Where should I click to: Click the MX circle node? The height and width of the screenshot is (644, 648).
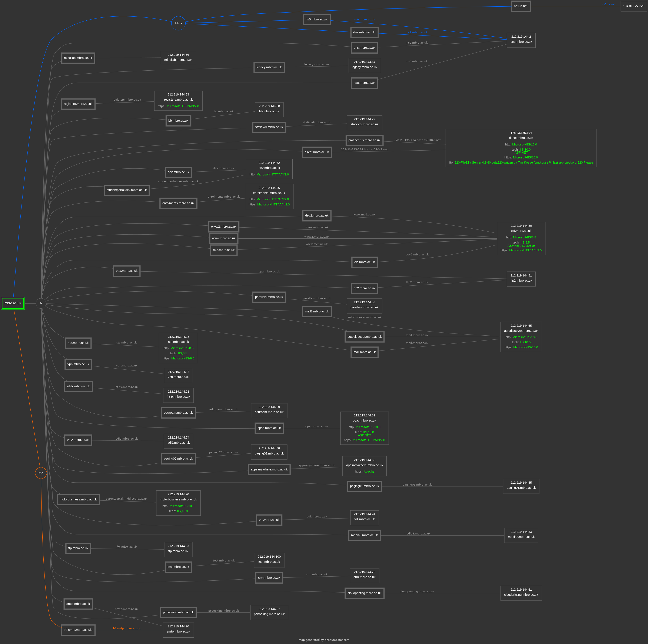41,473
